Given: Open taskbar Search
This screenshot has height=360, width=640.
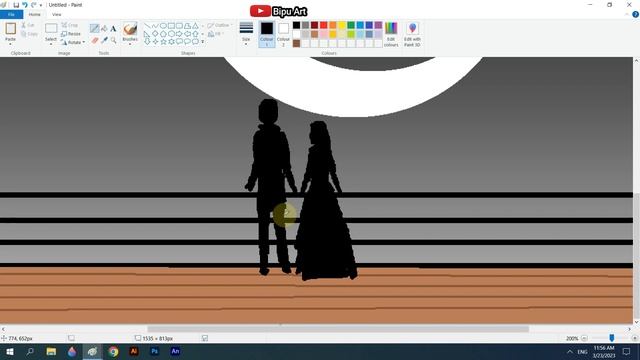Looking at the screenshot, I should click(x=30, y=351).
